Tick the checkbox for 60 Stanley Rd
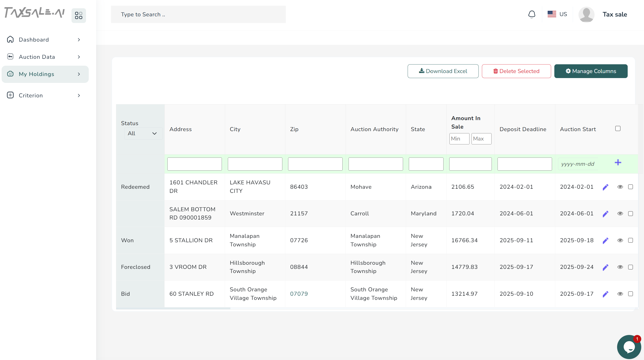 [x=630, y=294]
